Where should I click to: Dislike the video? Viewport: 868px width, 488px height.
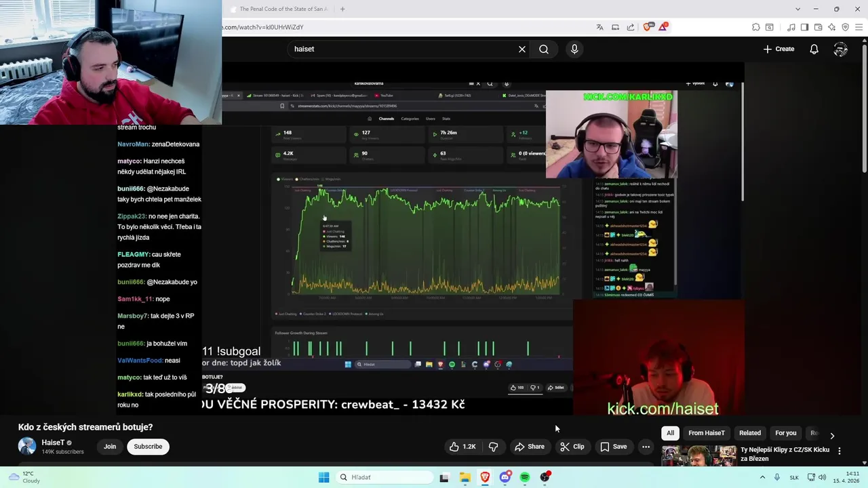[493, 447]
